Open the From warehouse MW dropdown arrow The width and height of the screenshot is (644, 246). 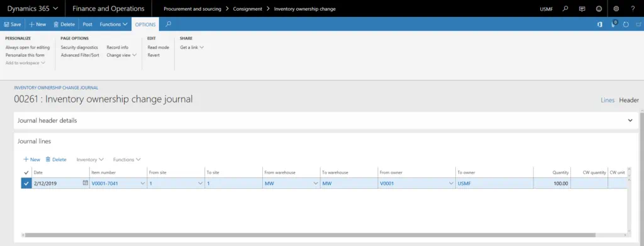pos(316,184)
